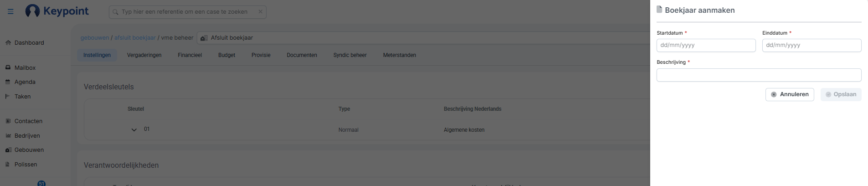Viewport: 868px width, 186px height.
Task: Toggle the hamburger menu icon
Action: (10, 11)
